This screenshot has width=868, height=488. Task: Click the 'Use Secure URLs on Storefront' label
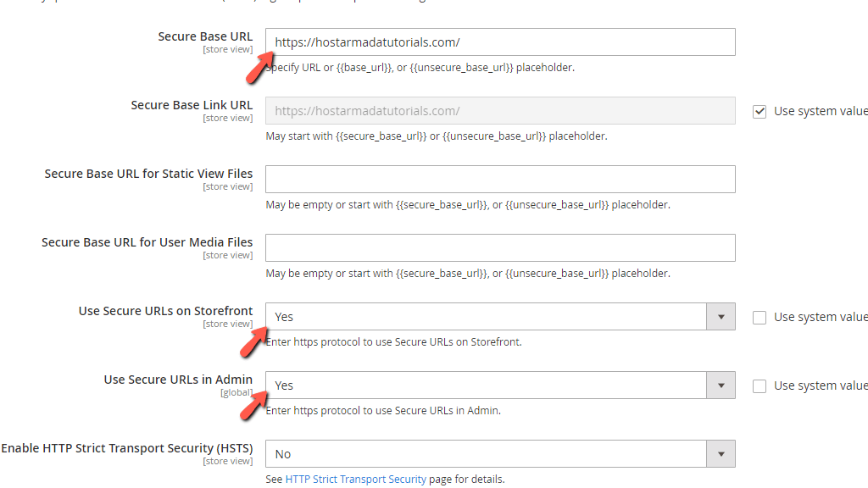[165, 311]
